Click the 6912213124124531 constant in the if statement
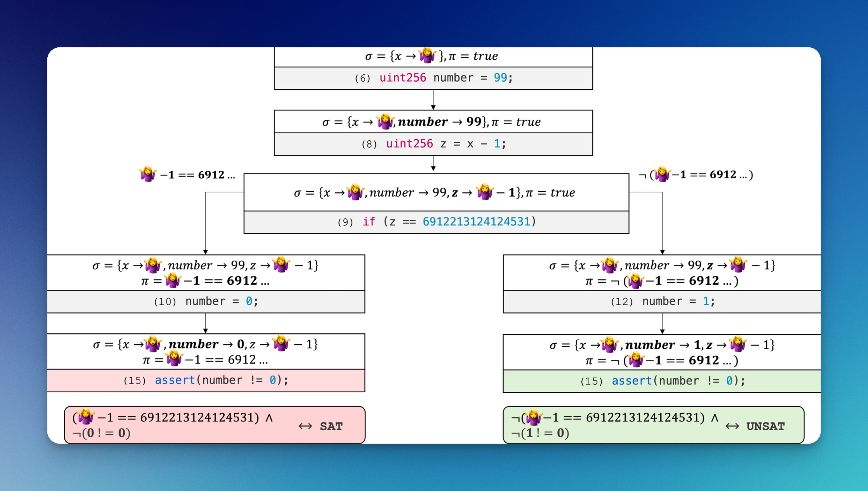The image size is (868, 491). click(x=476, y=222)
